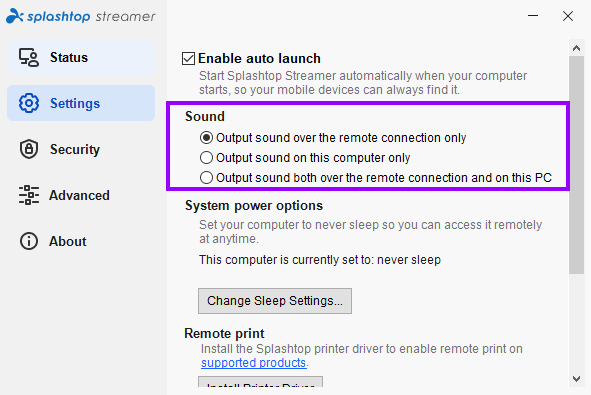
Task: Switch to the Advanced tab label
Action: (79, 195)
